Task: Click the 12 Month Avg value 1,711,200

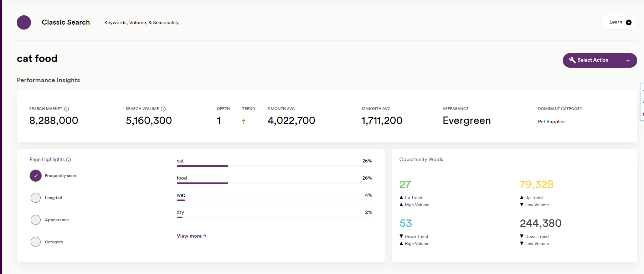Action: [382, 121]
